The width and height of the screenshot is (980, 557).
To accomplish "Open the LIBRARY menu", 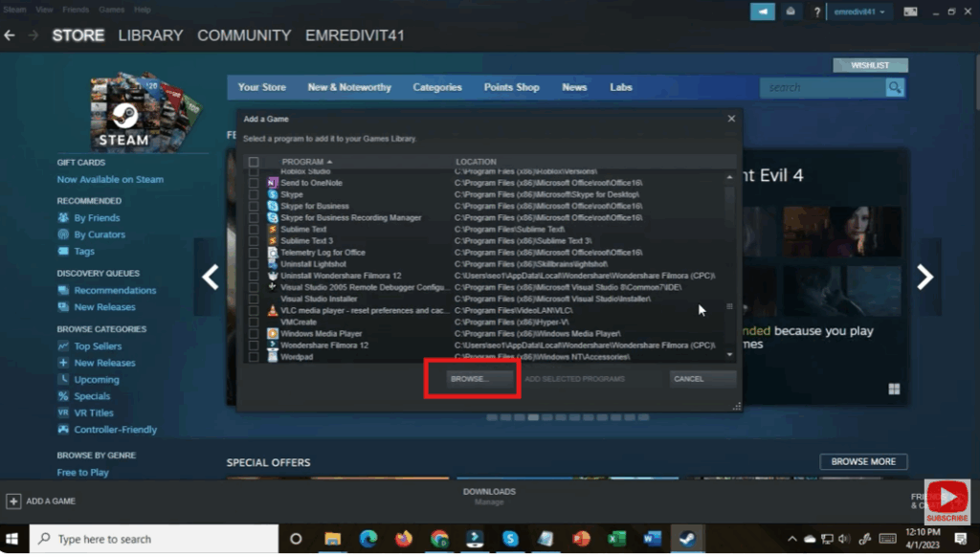I will [148, 34].
